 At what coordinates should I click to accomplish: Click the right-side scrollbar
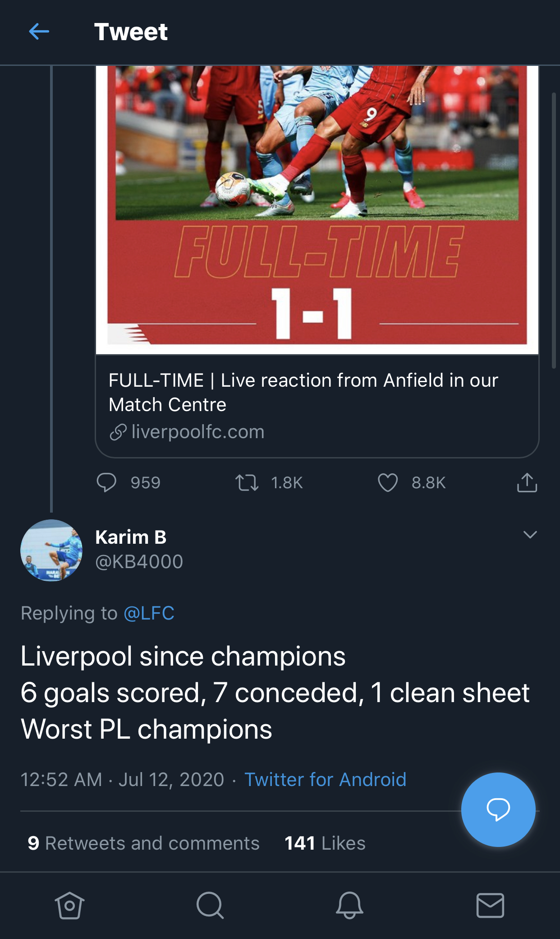click(x=554, y=230)
